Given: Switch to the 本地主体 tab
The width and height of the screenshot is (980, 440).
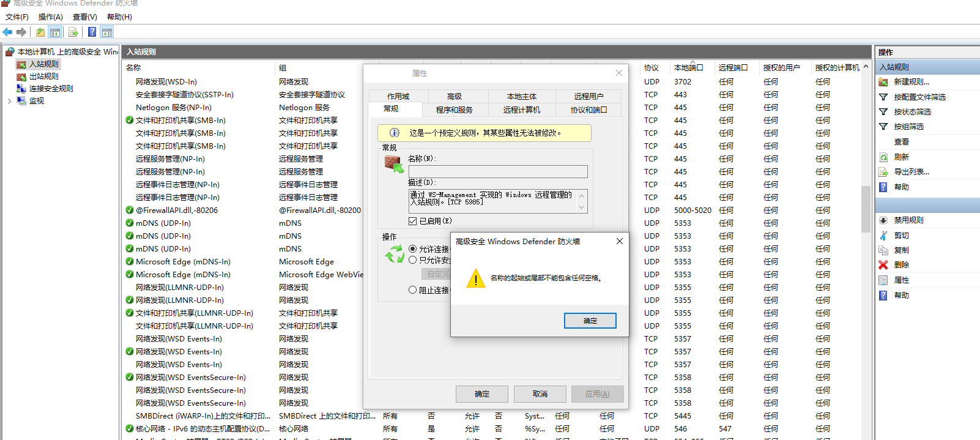Looking at the screenshot, I should (x=522, y=96).
